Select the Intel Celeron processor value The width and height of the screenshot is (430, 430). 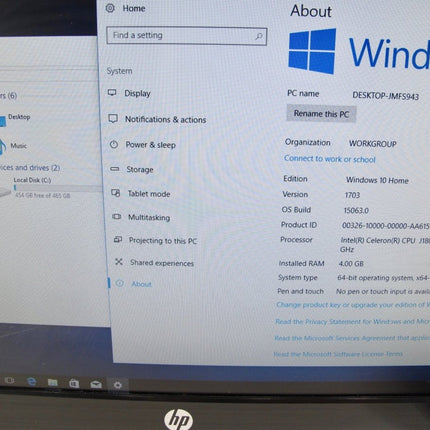point(385,245)
